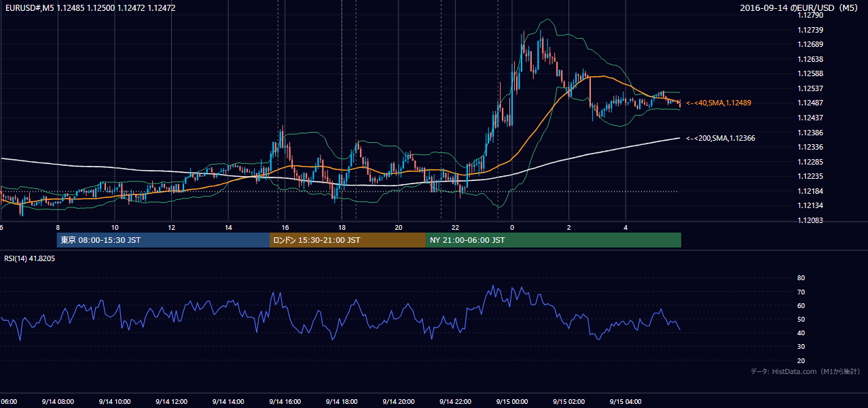Click price axis value 1.12083
This screenshot has height=408, width=868.
tap(811, 220)
